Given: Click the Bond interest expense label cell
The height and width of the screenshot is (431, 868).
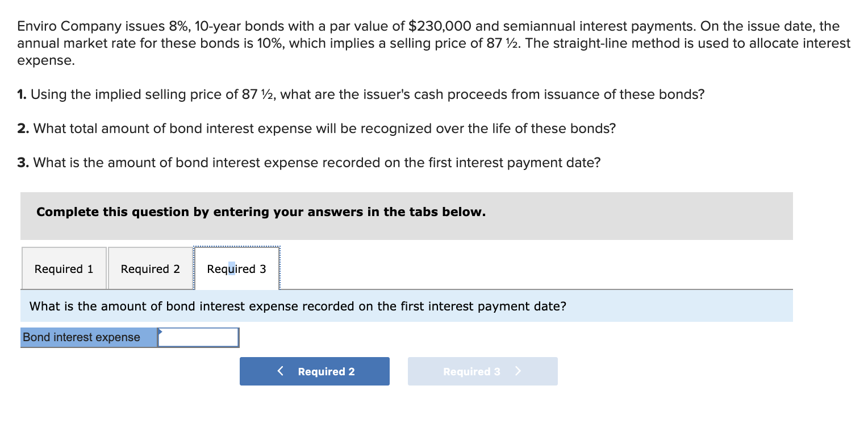Looking at the screenshot, I should pos(81,337).
